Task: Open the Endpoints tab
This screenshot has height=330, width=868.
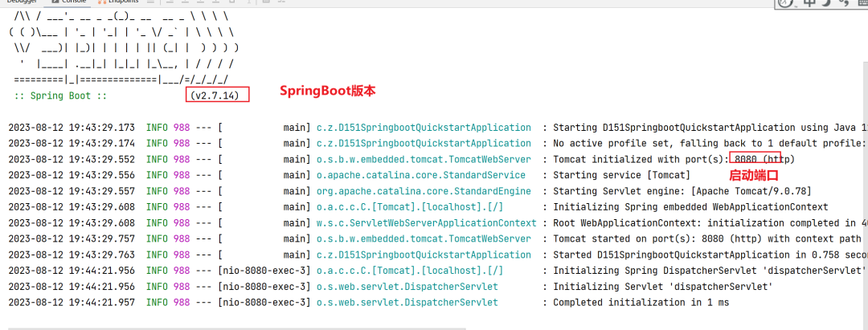Action: pyautogui.click(x=119, y=2)
